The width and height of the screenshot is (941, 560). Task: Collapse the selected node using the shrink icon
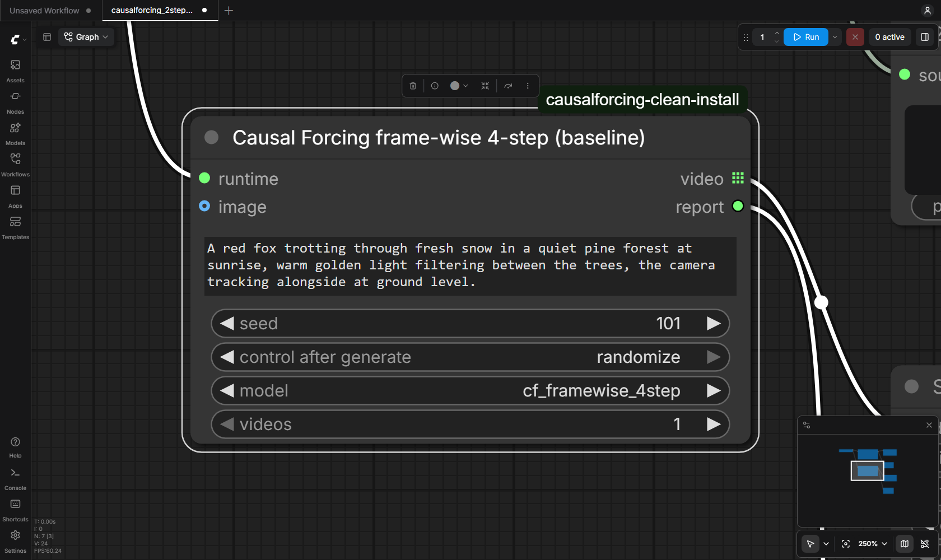pyautogui.click(x=485, y=86)
